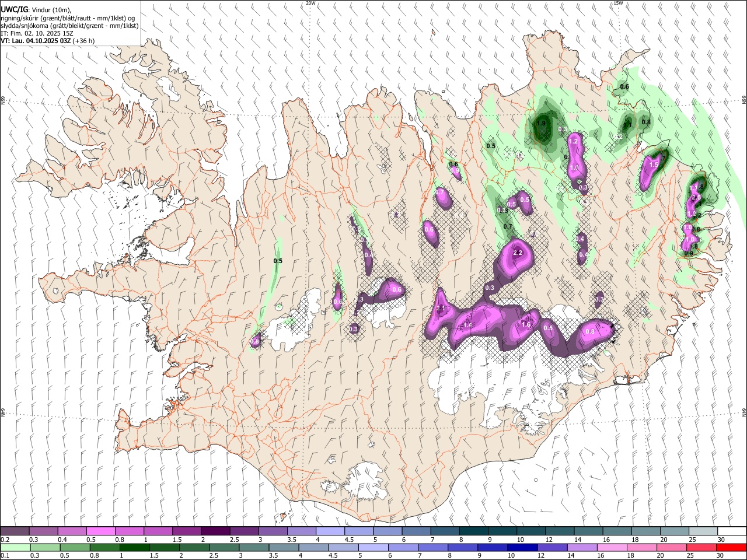The image size is (747, 560).
Task: Click the 0.9 rain value in the east fjords
Action: (x=689, y=253)
